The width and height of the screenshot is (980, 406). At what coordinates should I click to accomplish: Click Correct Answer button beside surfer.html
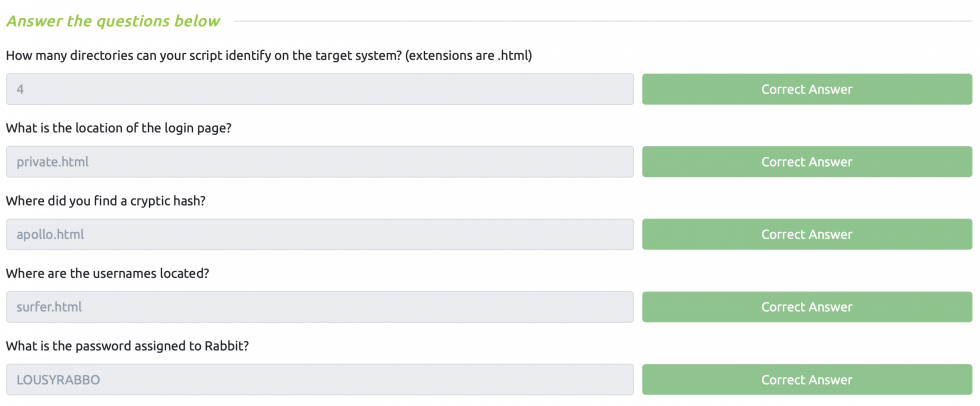tap(806, 307)
